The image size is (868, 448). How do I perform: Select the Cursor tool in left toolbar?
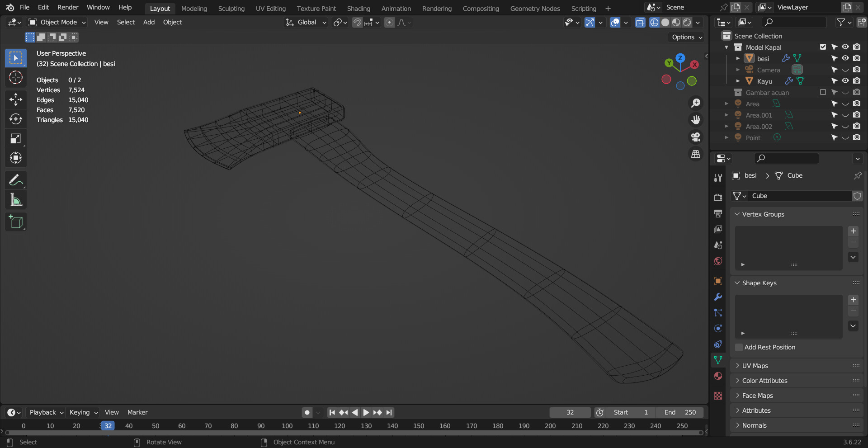point(16,78)
